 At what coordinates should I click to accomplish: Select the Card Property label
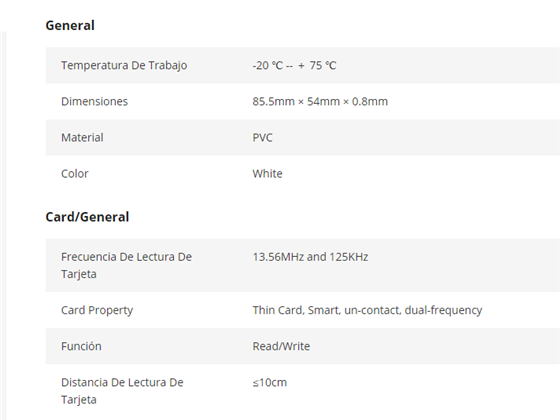click(97, 310)
